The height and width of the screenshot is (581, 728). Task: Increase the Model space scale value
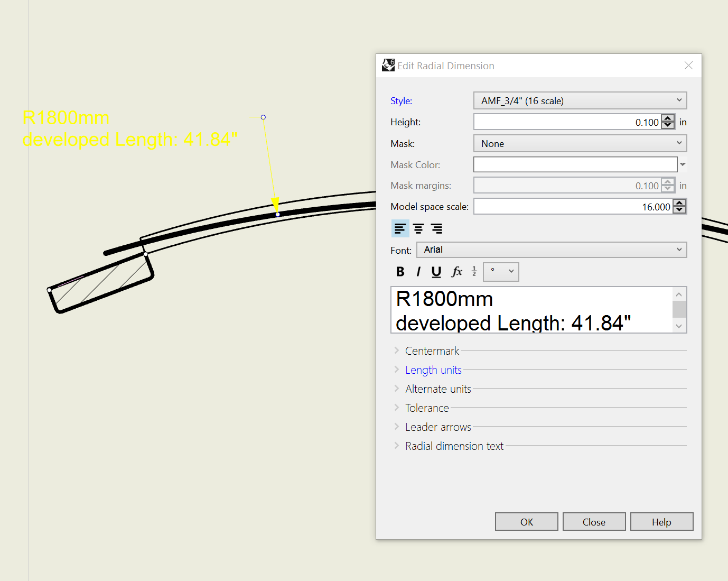tap(679, 203)
